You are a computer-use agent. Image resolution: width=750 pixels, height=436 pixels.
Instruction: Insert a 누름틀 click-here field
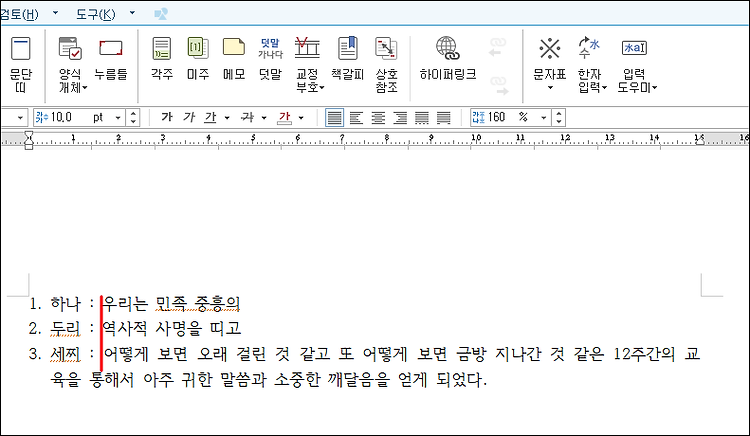[x=111, y=58]
